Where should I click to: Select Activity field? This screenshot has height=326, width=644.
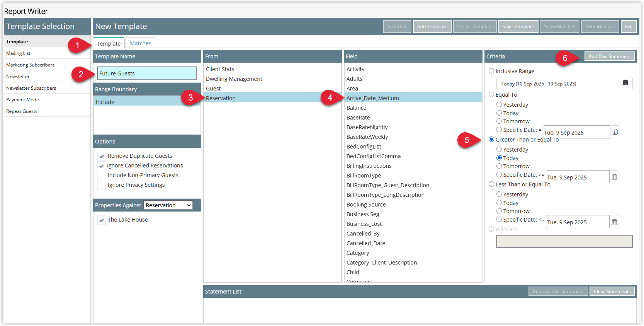pos(413,69)
